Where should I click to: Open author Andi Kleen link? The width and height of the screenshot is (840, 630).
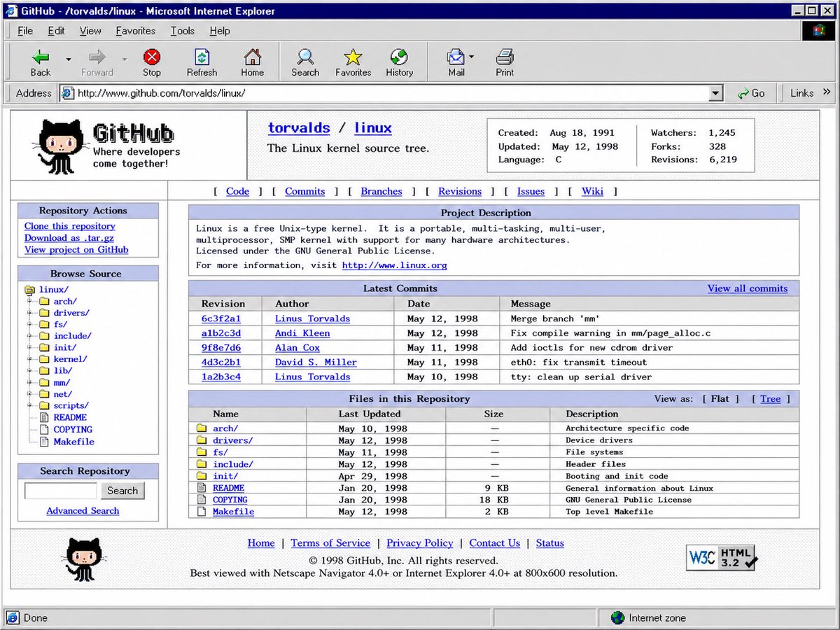pyautogui.click(x=302, y=333)
